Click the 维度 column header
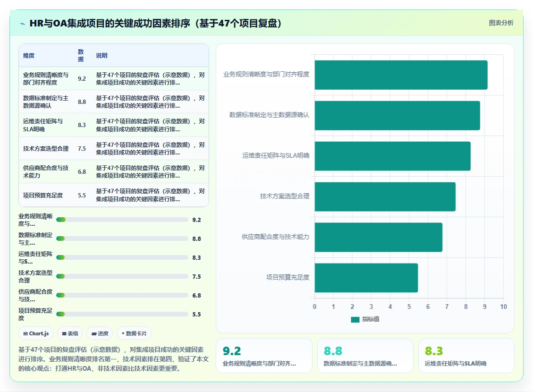533x392 pixels. coord(29,55)
